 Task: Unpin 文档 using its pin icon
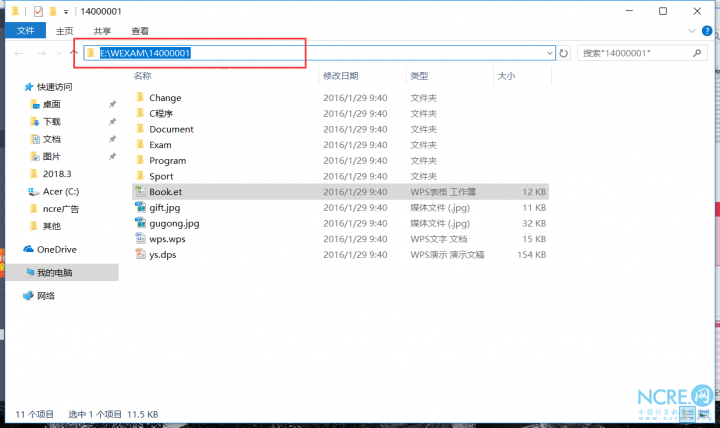(x=112, y=139)
